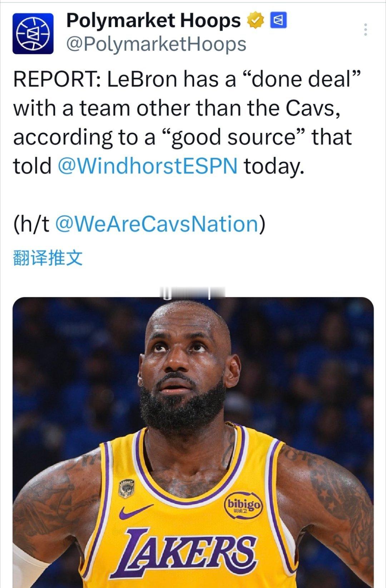
Task: Open the @PolymarketHoops handle
Action: [x=156, y=44]
